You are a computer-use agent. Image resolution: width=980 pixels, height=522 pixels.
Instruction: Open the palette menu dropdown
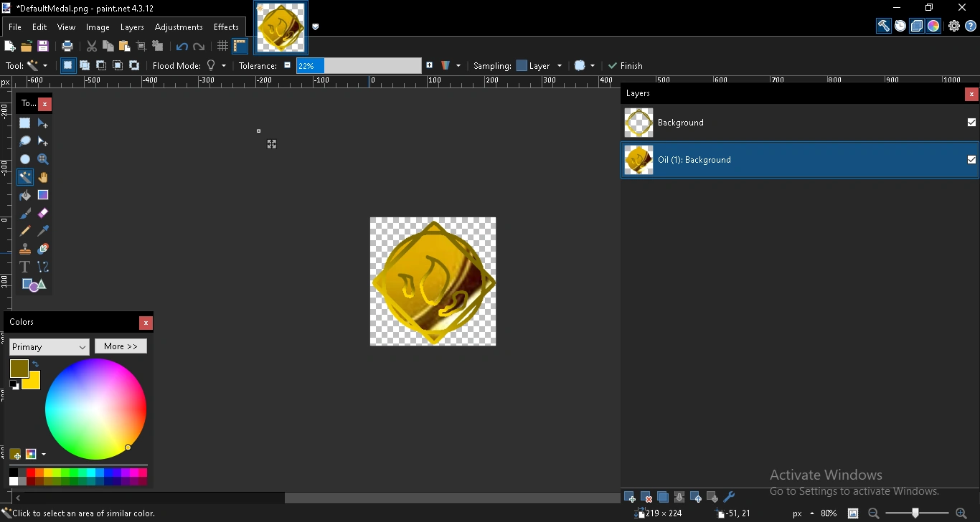tap(36, 455)
